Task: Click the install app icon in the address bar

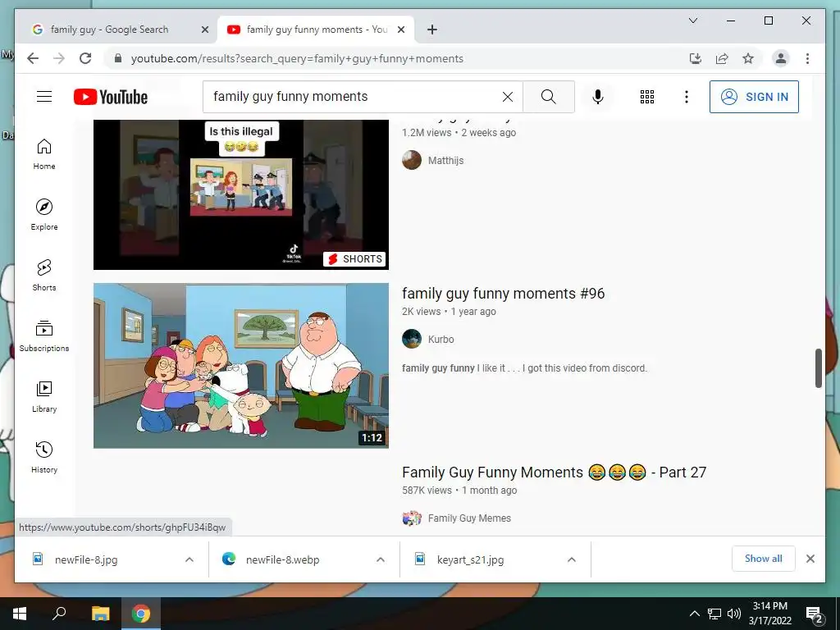Action: coord(696,58)
